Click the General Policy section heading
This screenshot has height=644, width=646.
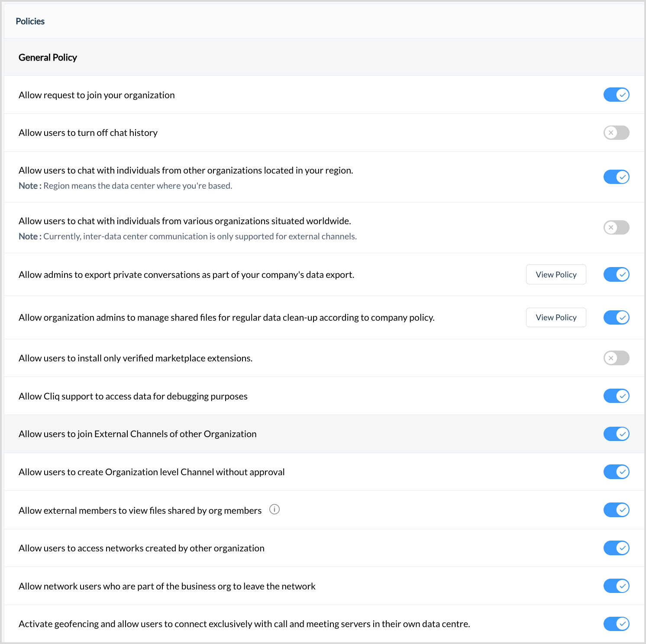(48, 58)
